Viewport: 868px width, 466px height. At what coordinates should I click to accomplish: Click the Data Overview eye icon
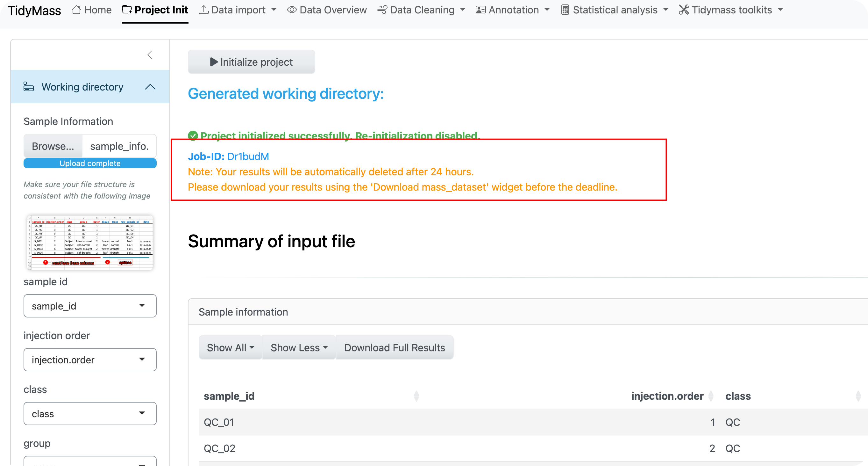(292, 10)
